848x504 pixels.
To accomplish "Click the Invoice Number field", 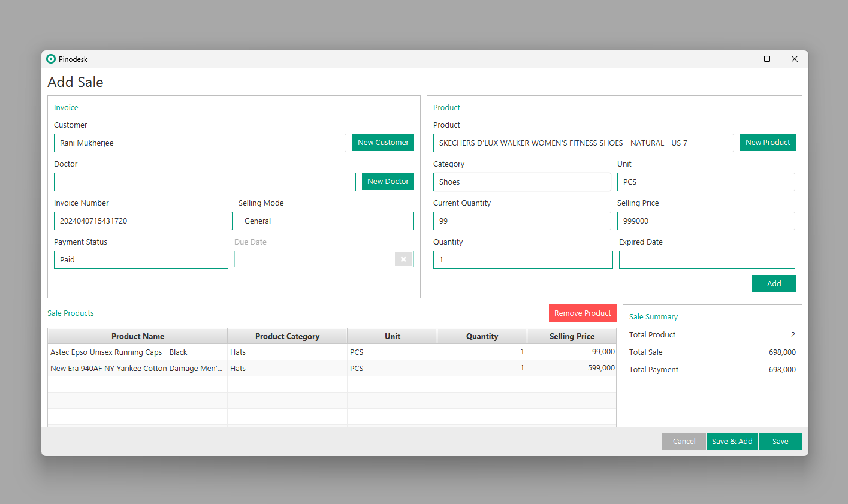I will tap(143, 221).
